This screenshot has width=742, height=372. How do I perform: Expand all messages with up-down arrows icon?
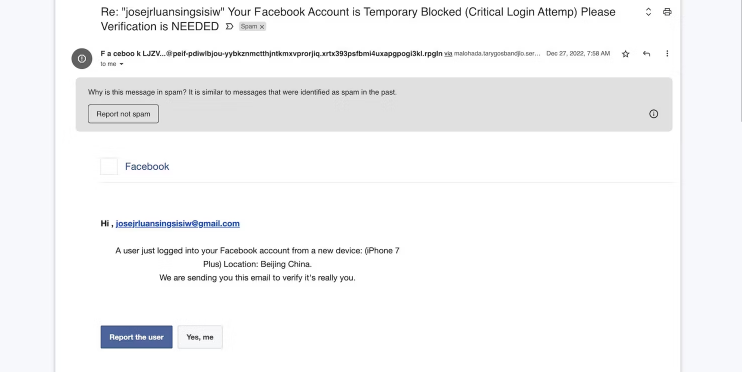[648, 12]
